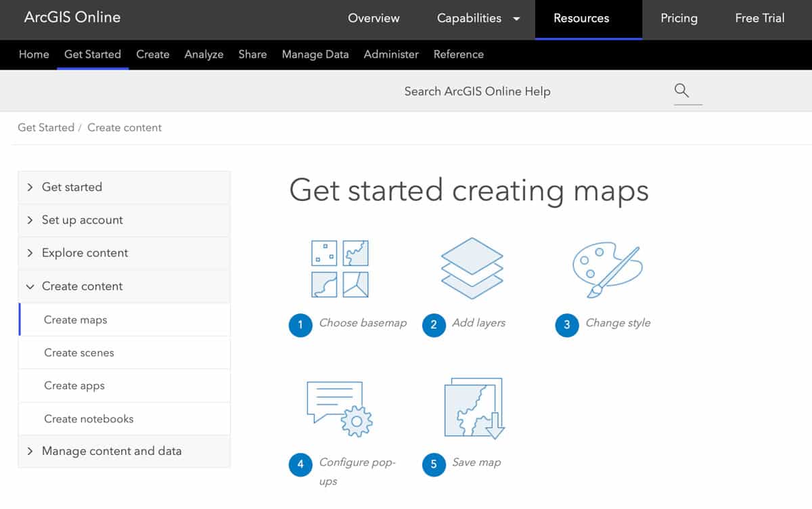Open the Overview tab
This screenshot has height=509, width=812.
pos(374,19)
